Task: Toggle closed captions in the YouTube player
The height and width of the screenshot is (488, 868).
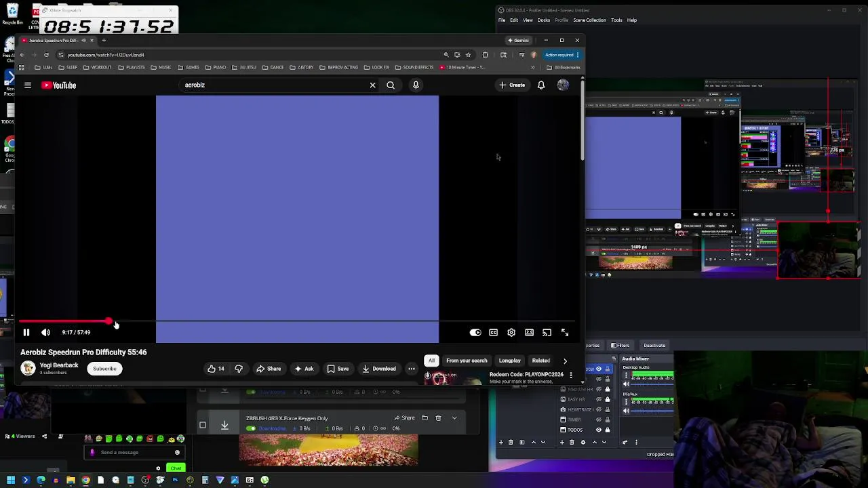Action: point(494,333)
